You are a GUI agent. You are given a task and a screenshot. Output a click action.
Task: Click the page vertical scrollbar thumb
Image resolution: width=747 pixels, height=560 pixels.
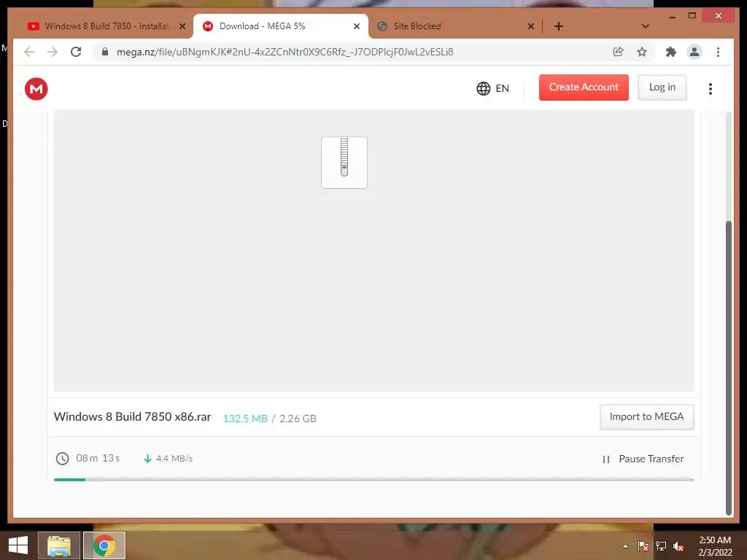point(728,367)
